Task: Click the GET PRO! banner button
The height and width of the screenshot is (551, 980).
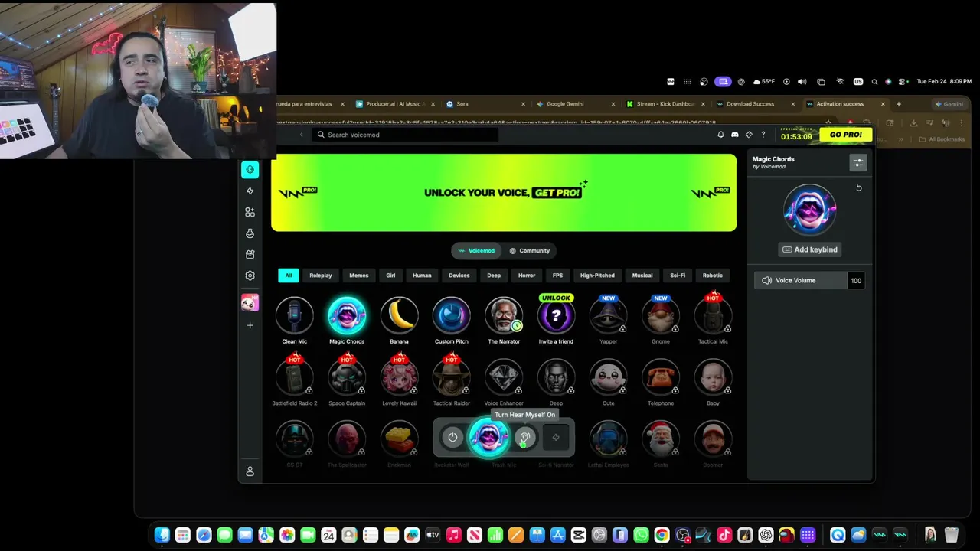Action: pos(557,193)
